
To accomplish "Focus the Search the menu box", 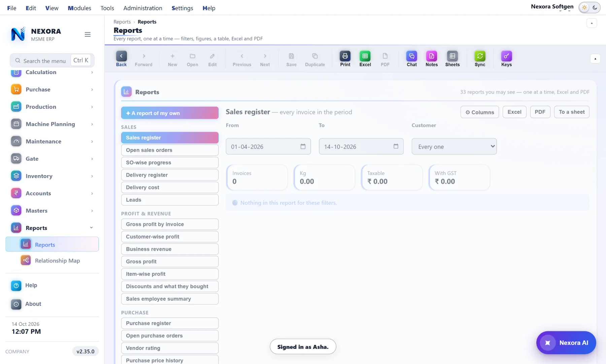I will (x=52, y=61).
